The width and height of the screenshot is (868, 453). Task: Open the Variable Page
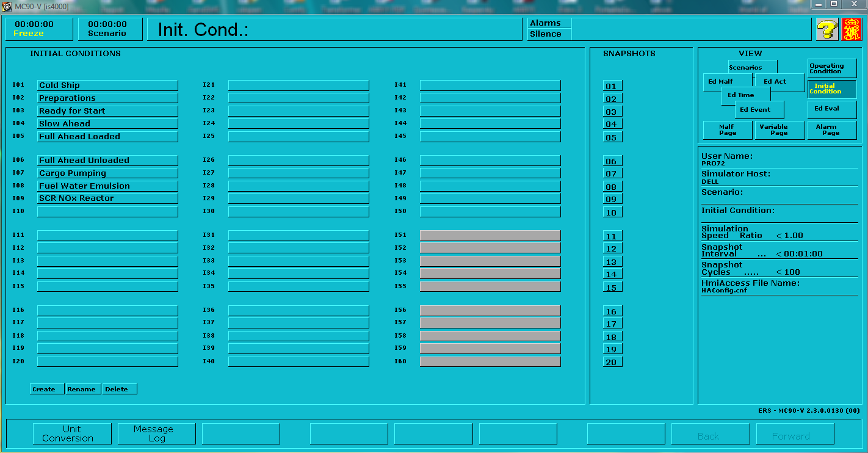(779, 130)
